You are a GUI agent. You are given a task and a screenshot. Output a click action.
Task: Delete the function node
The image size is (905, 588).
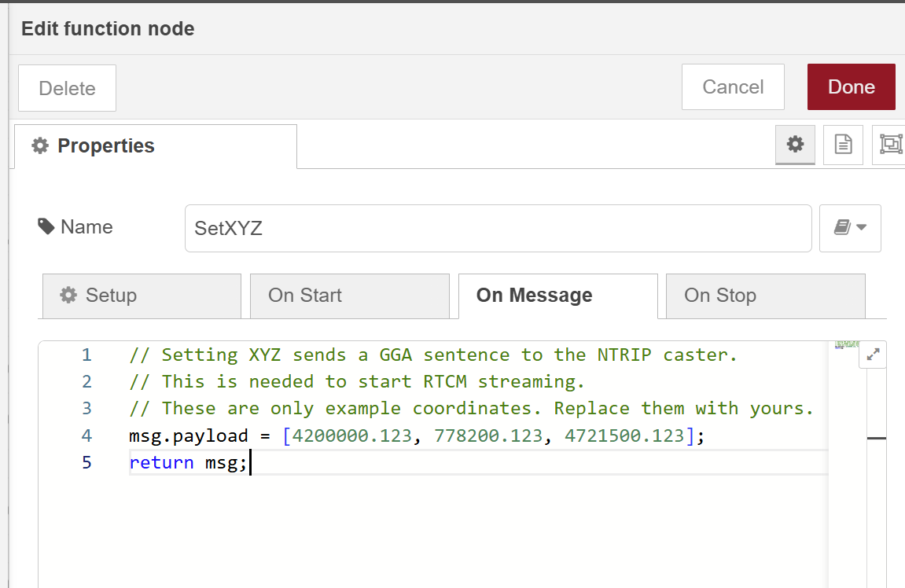tap(67, 87)
